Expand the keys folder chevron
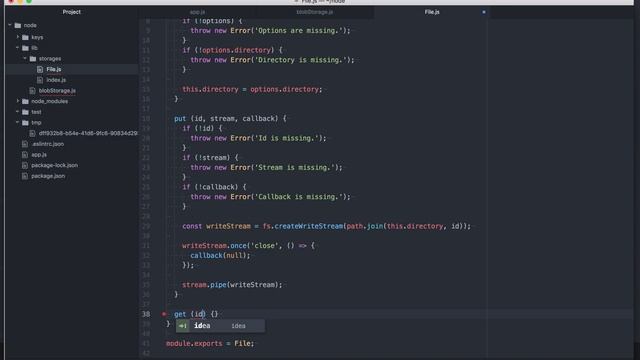The height and width of the screenshot is (360, 640). [18, 37]
